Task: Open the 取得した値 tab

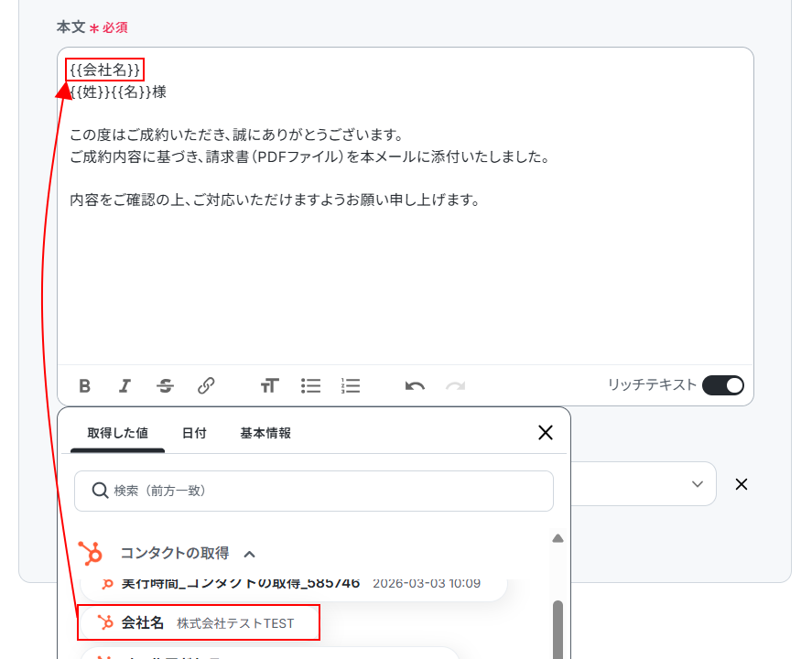Action: tap(117, 433)
